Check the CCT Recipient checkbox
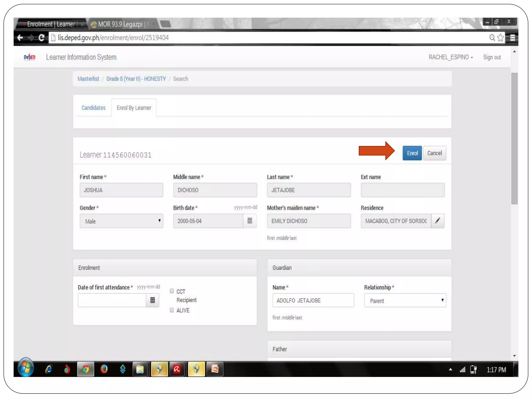 tap(172, 291)
